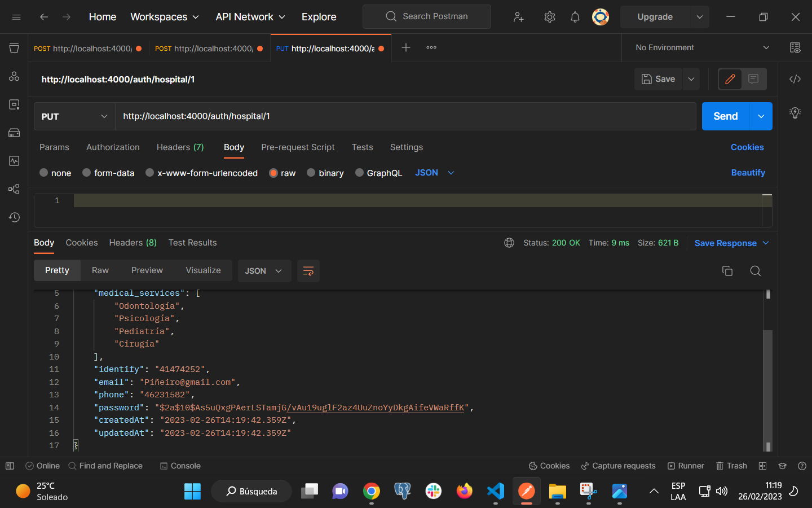This screenshot has width=812, height=508.
Task: Copy the response body
Action: coord(727,271)
